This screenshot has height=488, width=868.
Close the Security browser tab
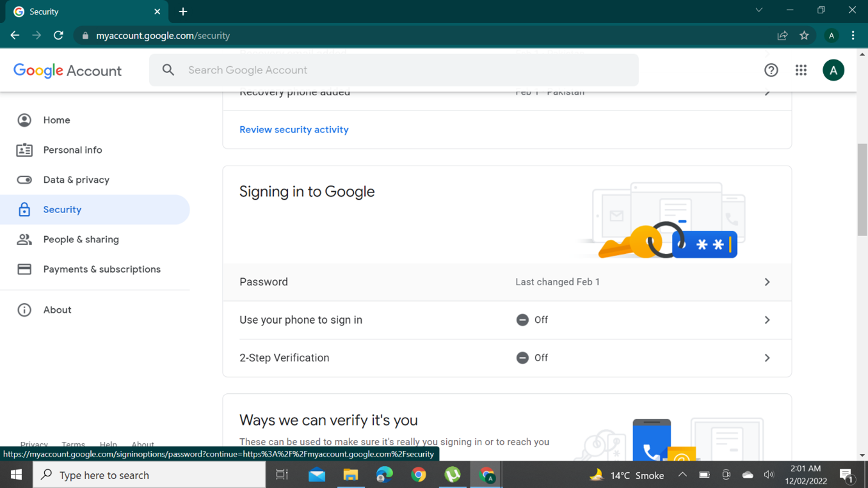tap(157, 12)
